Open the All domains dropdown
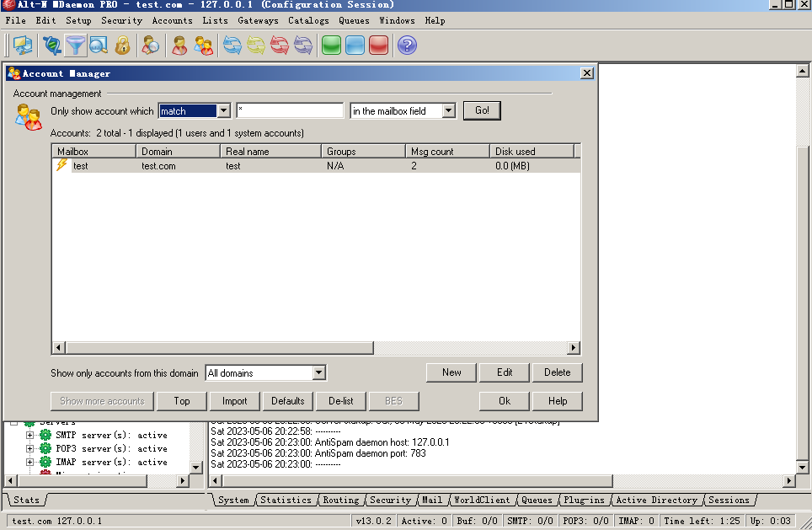The image size is (812, 530). [x=319, y=372]
